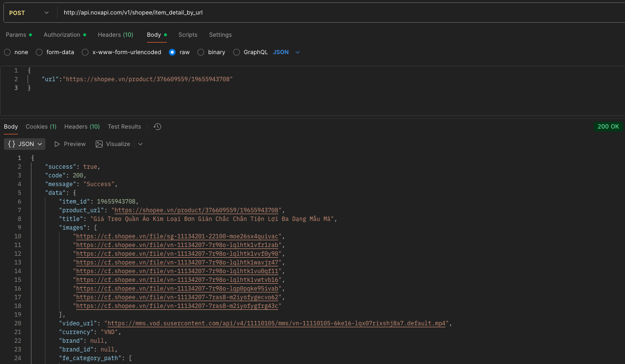Open the raw JSON format dropdown
This screenshot has height=364, width=625.
[286, 52]
